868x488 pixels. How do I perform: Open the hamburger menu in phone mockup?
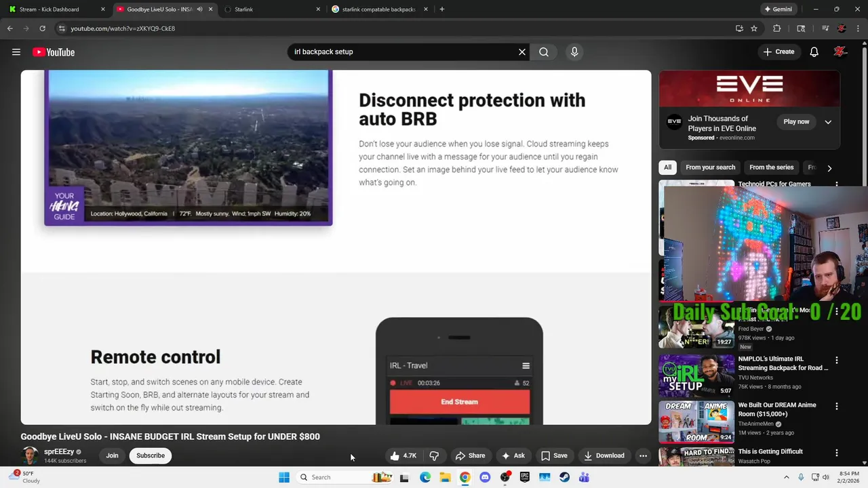point(526,365)
